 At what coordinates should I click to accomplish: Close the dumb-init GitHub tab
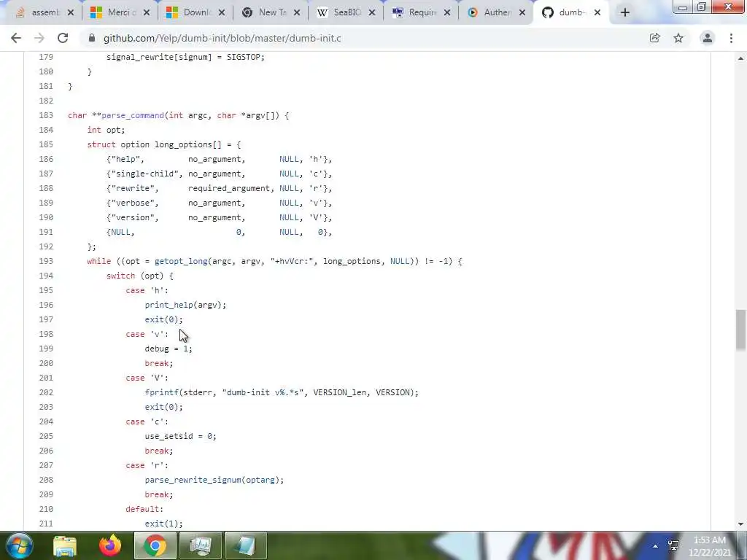(x=597, y=12)
